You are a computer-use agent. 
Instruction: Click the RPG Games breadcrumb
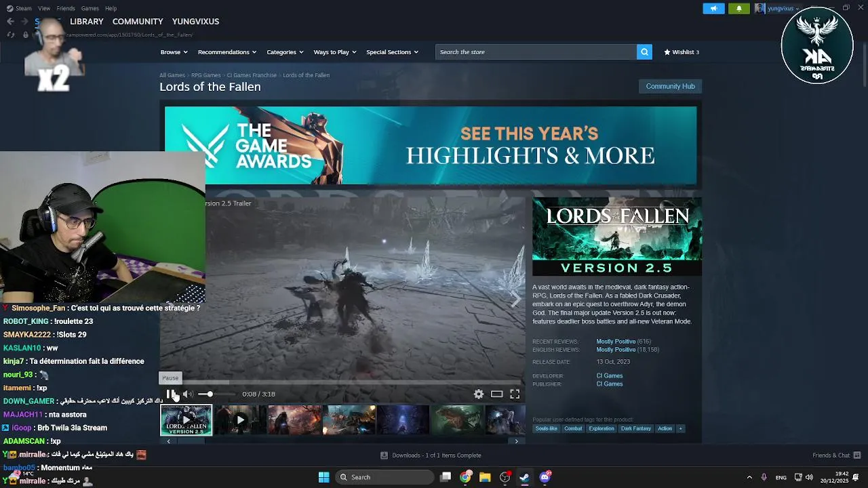(206, 75)
